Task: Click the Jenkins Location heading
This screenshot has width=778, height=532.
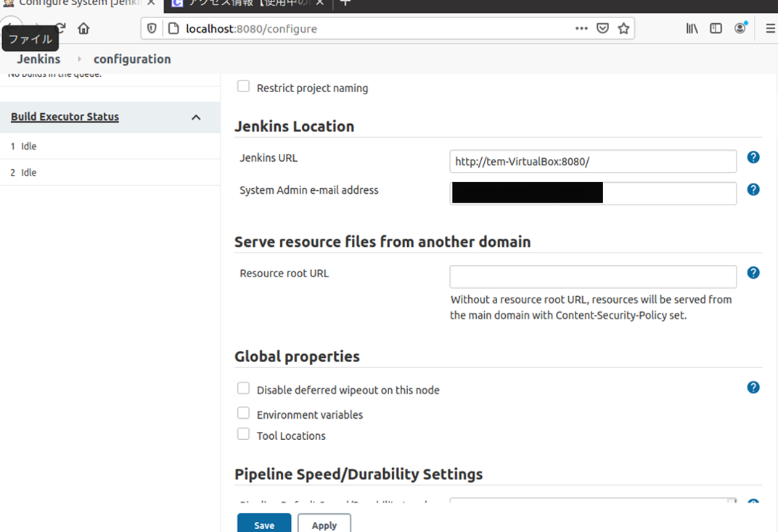Action: 294,126
